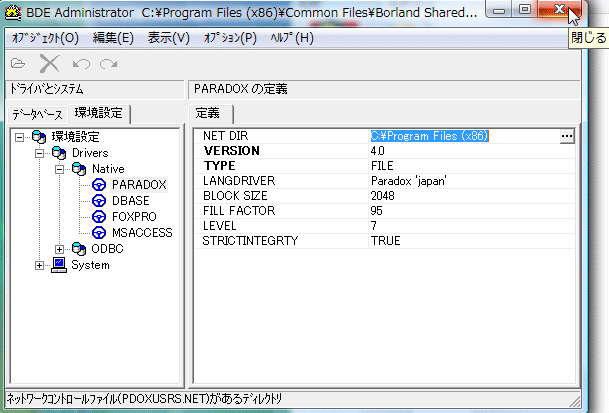
Task: Open the 編集(E) menu
Action: [113, 38]
